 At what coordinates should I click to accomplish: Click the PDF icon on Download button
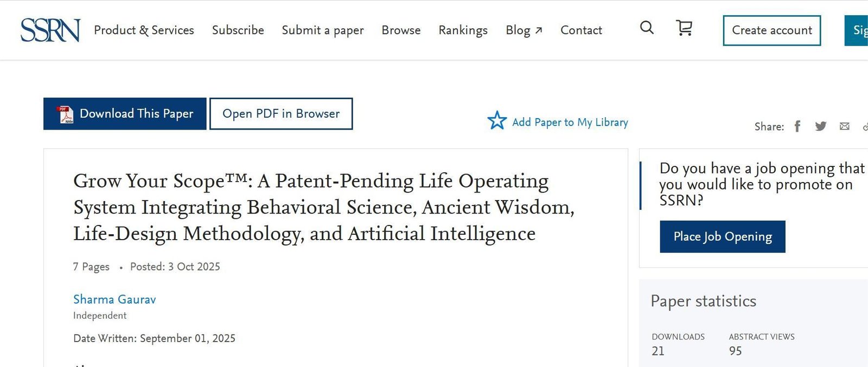point(66,114)
